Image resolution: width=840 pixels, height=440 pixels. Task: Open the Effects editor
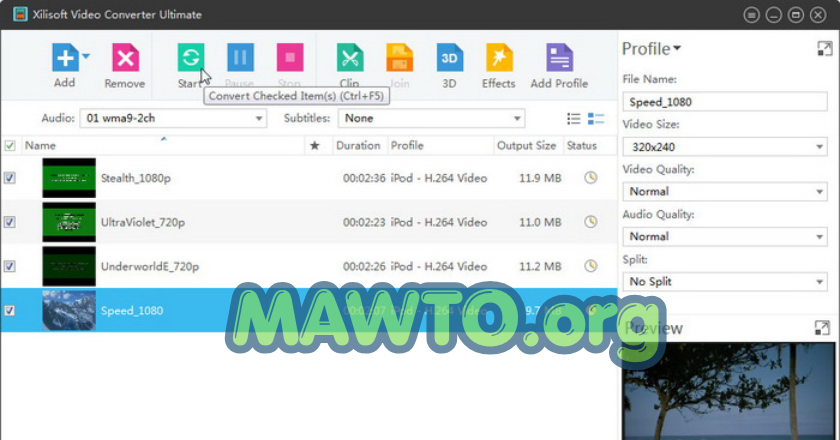(x=499, y=57)
